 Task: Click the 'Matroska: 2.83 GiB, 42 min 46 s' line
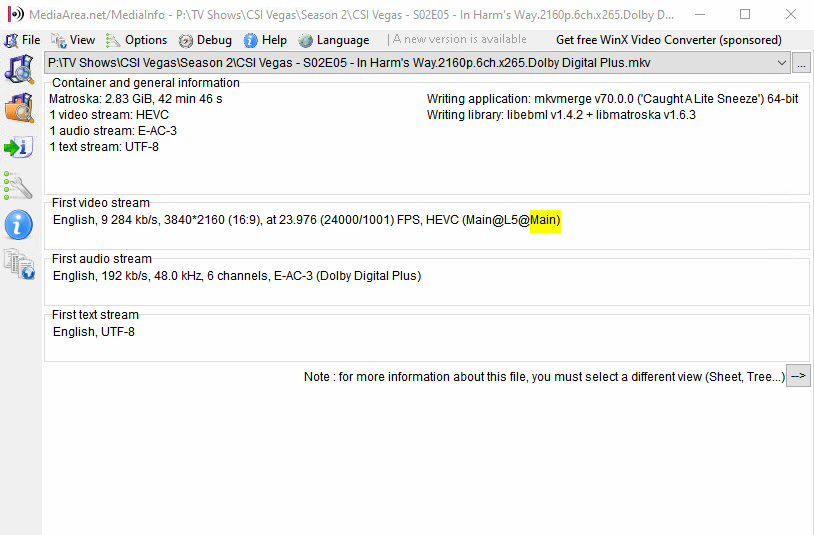pyautogui.click(x=135, y=99)
